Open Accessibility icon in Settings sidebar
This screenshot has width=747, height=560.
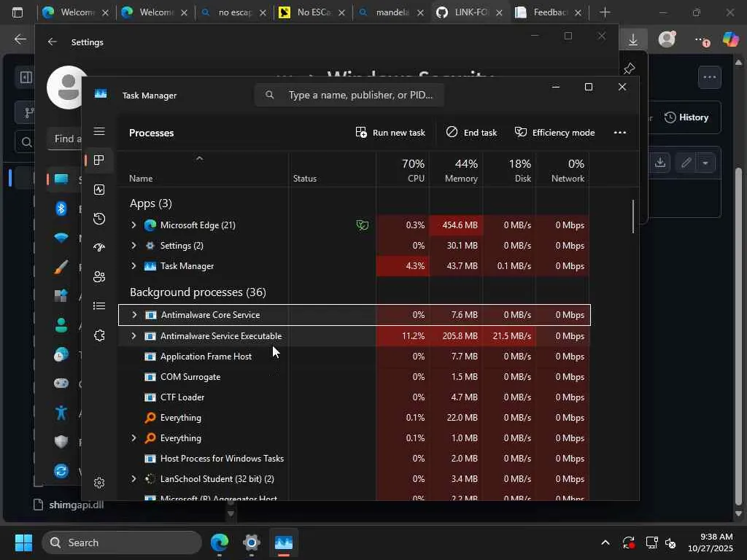pos(61,413)
